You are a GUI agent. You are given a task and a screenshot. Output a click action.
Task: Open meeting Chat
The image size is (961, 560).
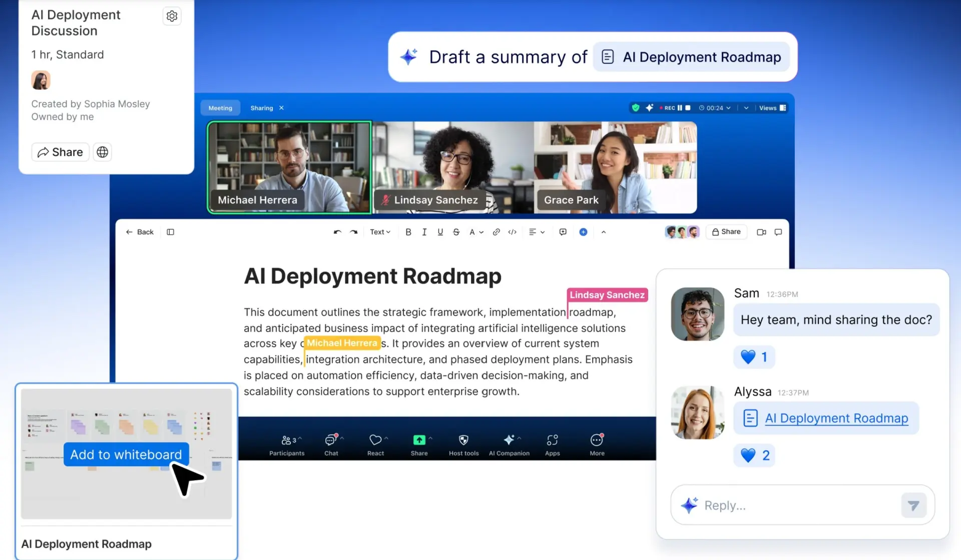(331, 444)
